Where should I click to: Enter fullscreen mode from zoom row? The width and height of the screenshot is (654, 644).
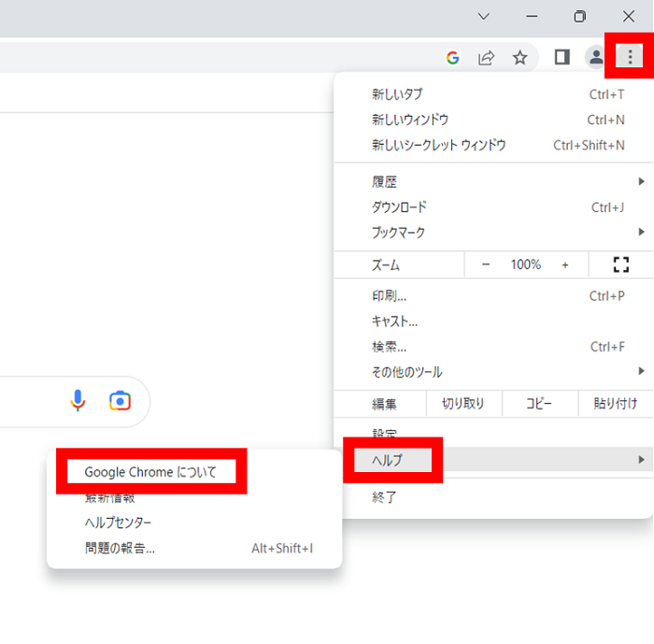point(620,265)
